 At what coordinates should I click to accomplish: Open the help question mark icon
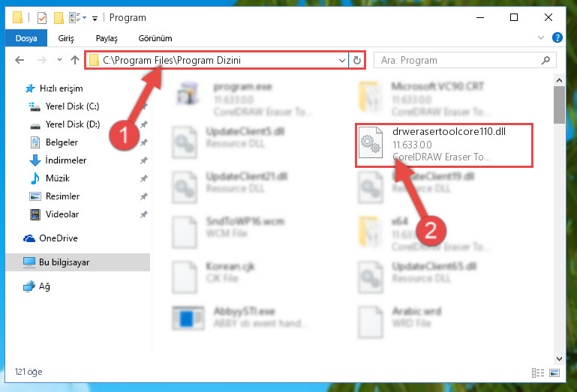coord(557,37)
